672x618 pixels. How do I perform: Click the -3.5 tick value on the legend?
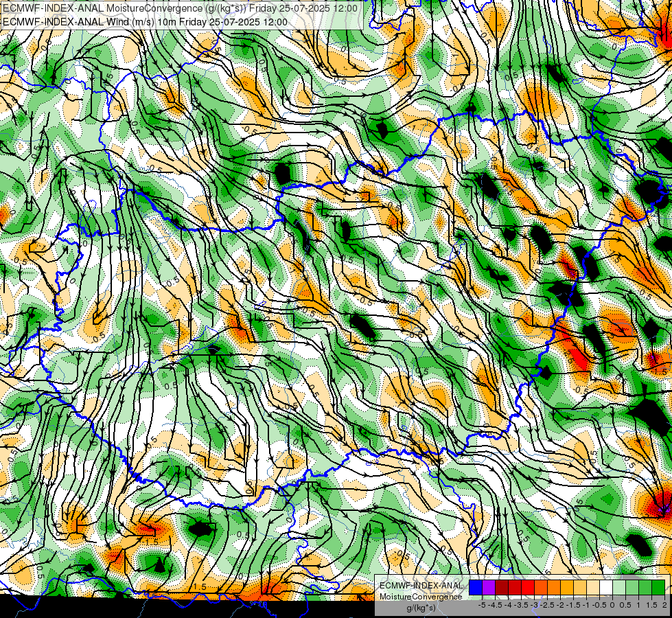(x=522, y=605)
